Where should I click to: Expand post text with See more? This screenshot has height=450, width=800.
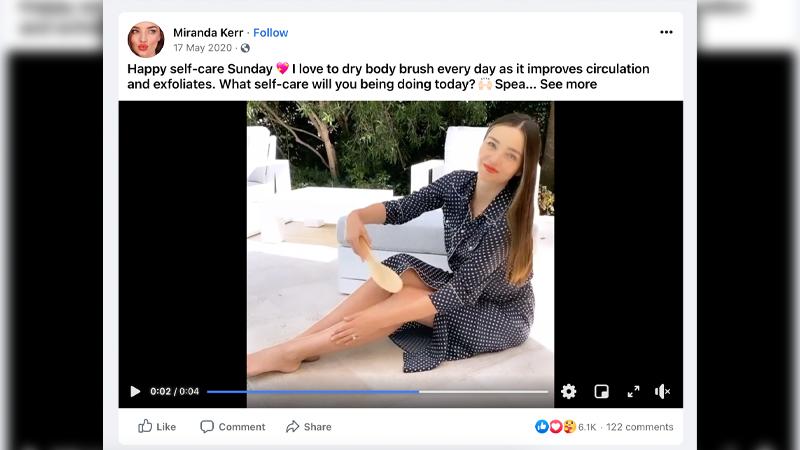coord(568,85)
